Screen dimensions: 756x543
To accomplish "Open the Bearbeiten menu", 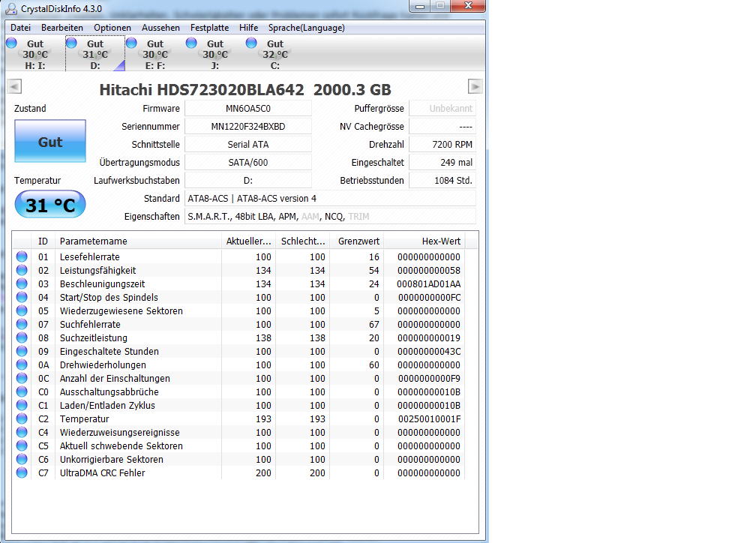I will [62, 28].
